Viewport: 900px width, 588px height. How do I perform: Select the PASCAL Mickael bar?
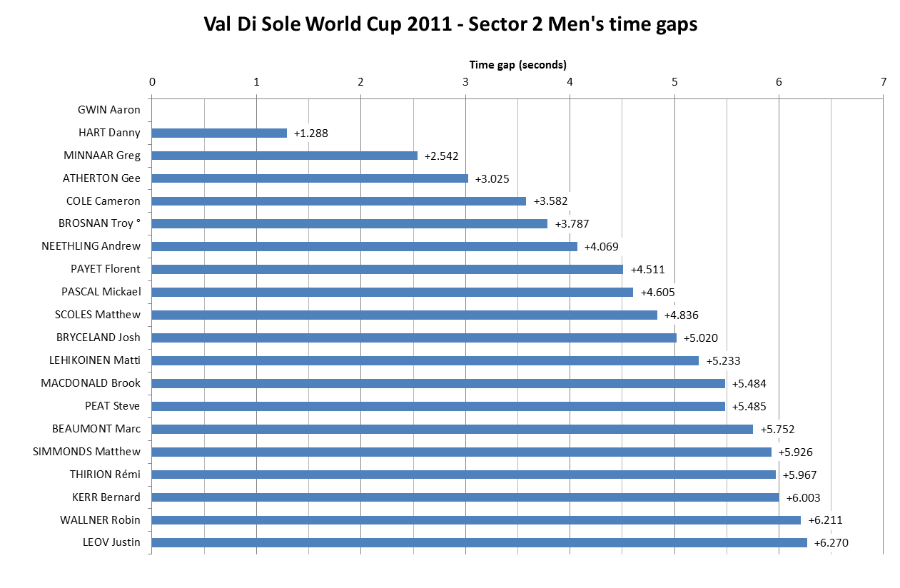coord(392,292)
